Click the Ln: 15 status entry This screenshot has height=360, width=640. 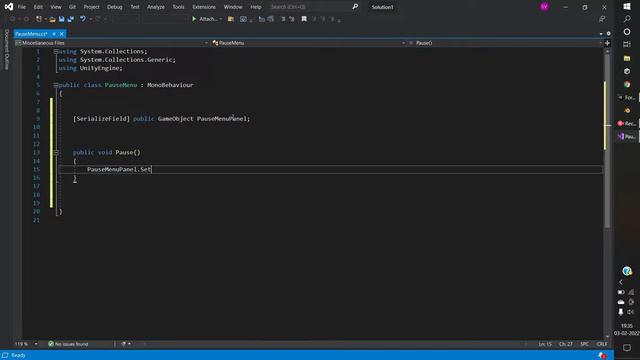point(545,344)
